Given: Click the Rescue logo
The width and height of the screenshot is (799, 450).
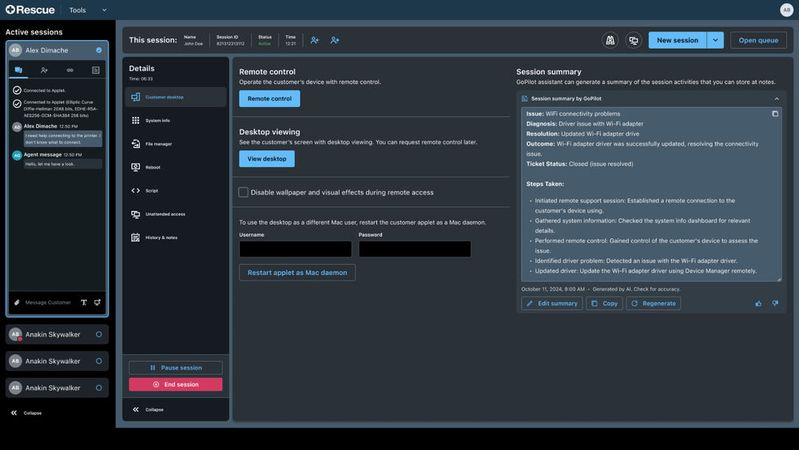Looking at the screenshot, I should tap(30, 10).
